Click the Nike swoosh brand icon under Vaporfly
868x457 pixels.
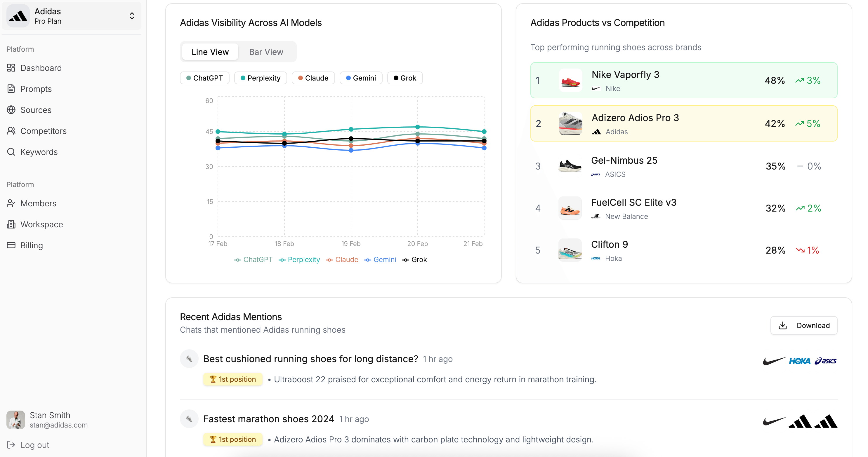click(596, 89)
